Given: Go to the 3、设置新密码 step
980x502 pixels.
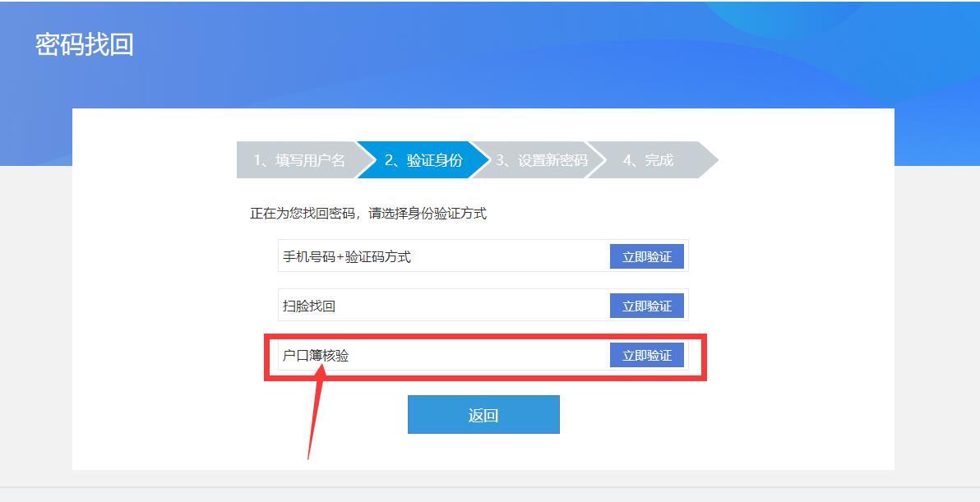Looking at the screenshot, I should pos(541,160).
